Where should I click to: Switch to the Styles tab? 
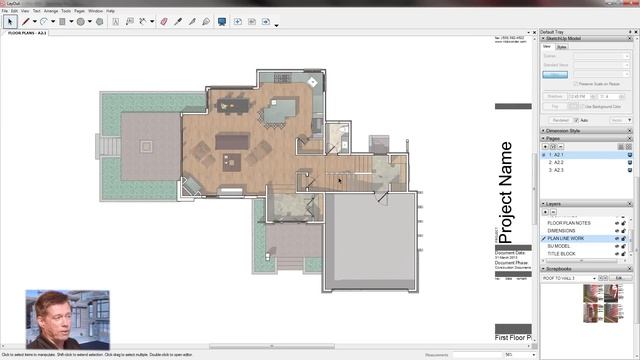(562, 47)
